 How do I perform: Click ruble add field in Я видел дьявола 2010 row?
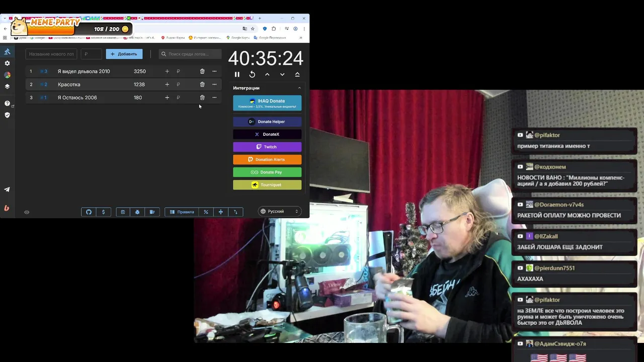pos(184,71)
